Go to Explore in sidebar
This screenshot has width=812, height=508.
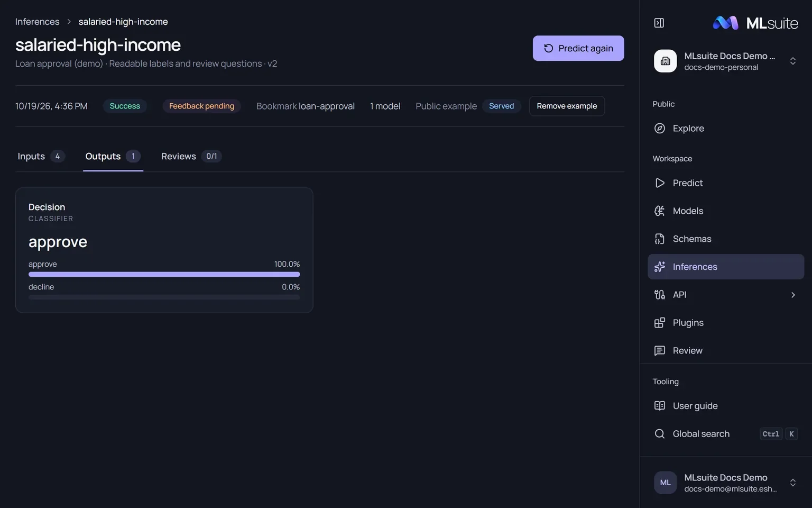tap(726, 128)
